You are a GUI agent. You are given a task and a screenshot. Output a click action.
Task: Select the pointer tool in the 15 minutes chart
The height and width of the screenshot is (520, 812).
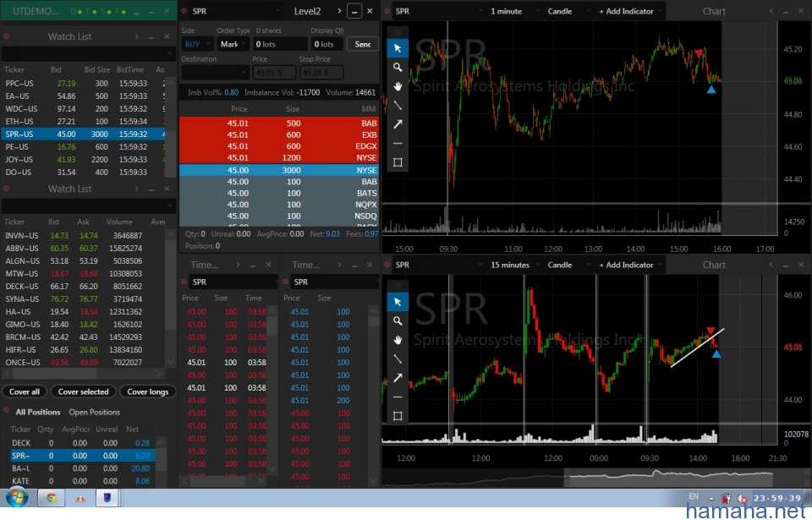click(x=398, y=302)
